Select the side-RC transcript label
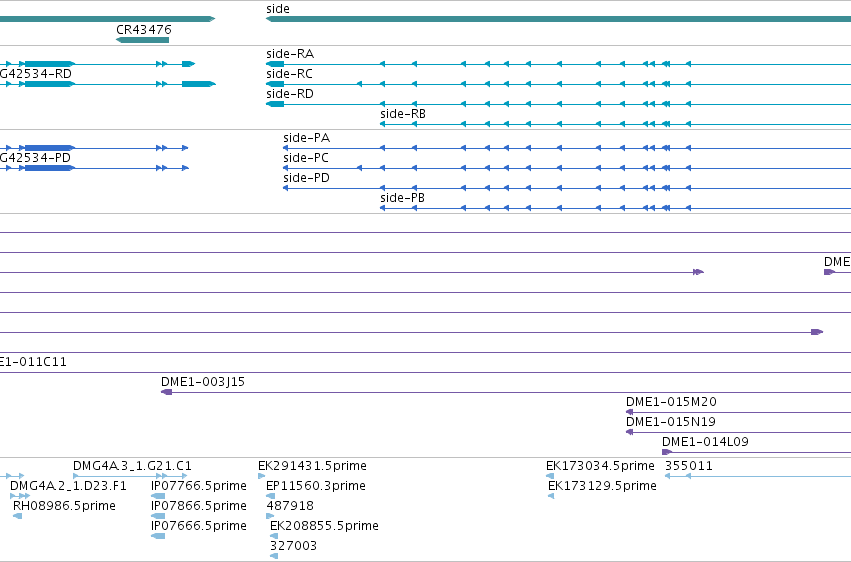 [289, 74]
